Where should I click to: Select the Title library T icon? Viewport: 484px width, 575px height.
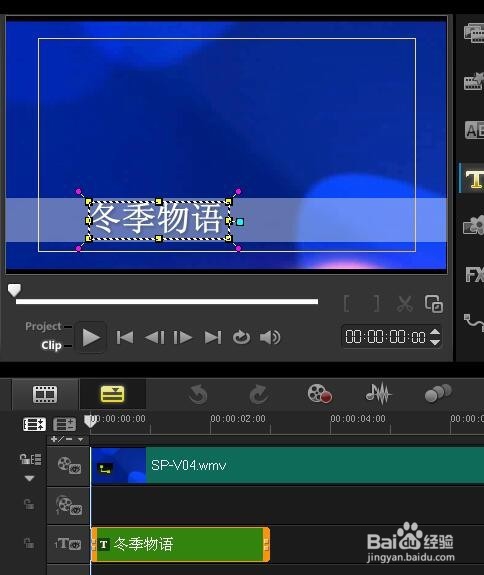(x=474, y=179)
